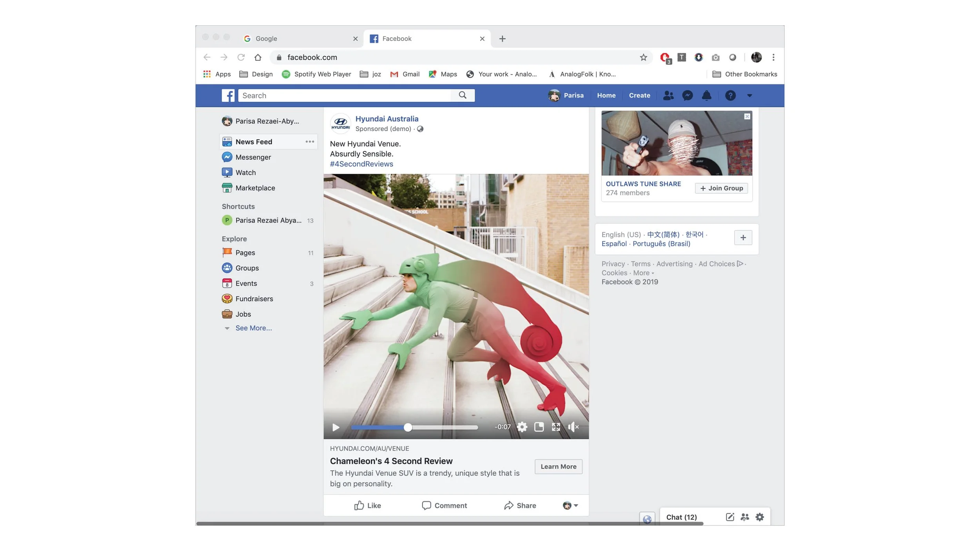980x551 pixels.
Task: Unmute the Hyundai video
Action: click(573, 427)
